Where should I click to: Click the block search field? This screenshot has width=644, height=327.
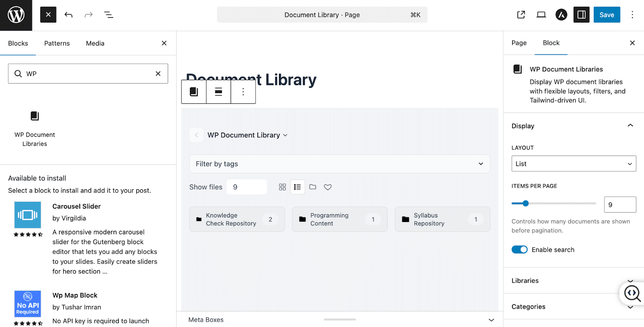(x=88, y=74)
